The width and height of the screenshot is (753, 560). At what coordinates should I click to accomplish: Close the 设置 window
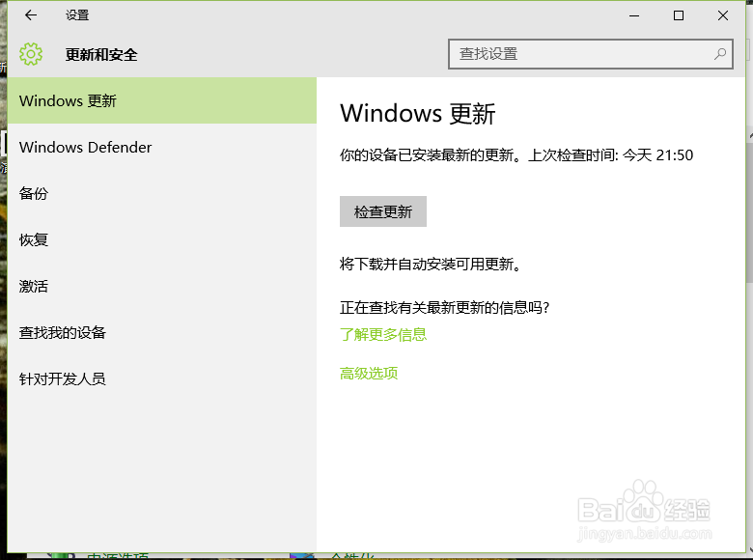723,15
